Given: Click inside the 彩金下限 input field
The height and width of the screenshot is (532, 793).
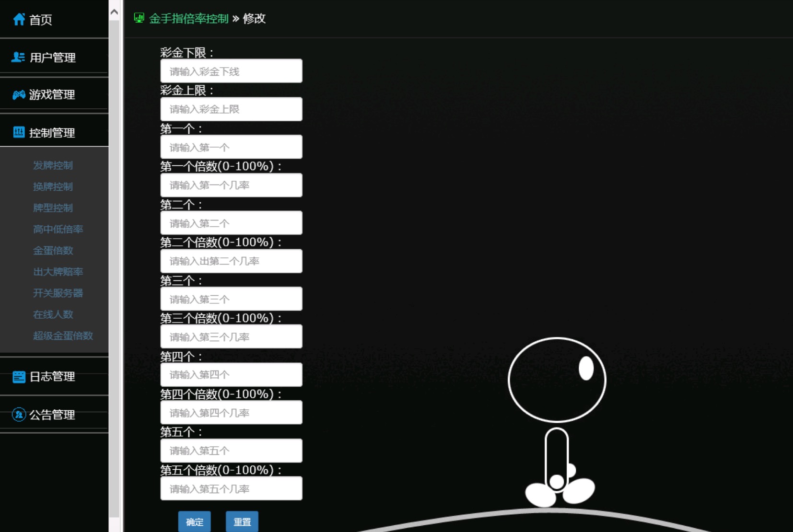Looking at the screenshot, I should click(x=231, y=70).
